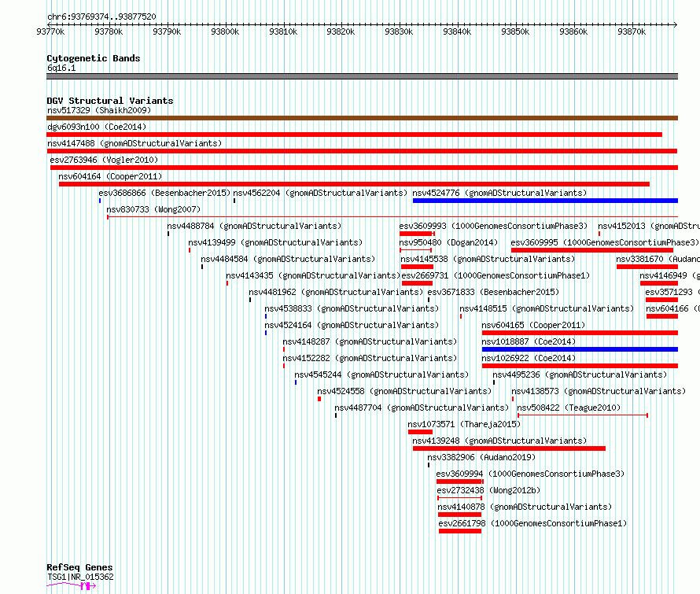This screenshot has width=700, height=594.
Task: Open nsv4538833 gnomAD variant
Action: 352,308
